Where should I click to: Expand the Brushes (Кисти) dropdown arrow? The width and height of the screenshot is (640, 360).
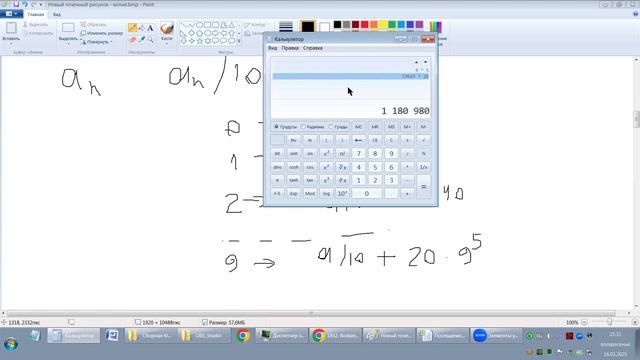(x=167, y=44)
